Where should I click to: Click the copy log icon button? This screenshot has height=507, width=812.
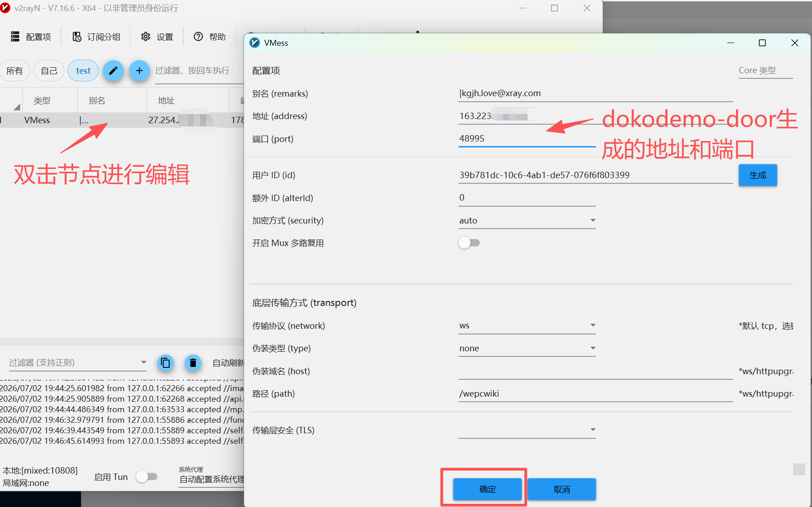pos(165,363)
